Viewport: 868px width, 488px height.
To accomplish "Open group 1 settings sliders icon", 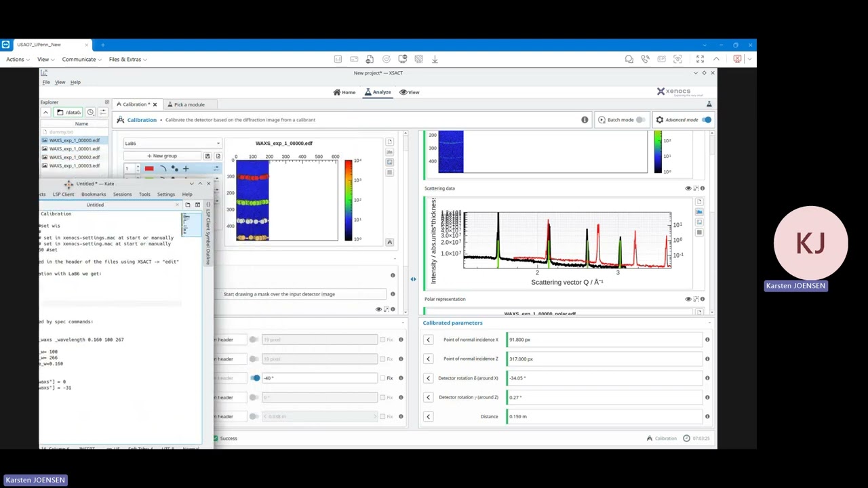I will tap(216, 169).
